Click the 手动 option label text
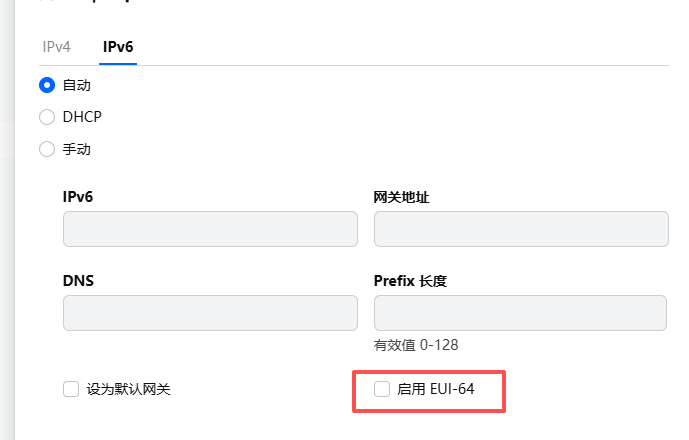This screenshot has height=440, width=689. (77, 149)
